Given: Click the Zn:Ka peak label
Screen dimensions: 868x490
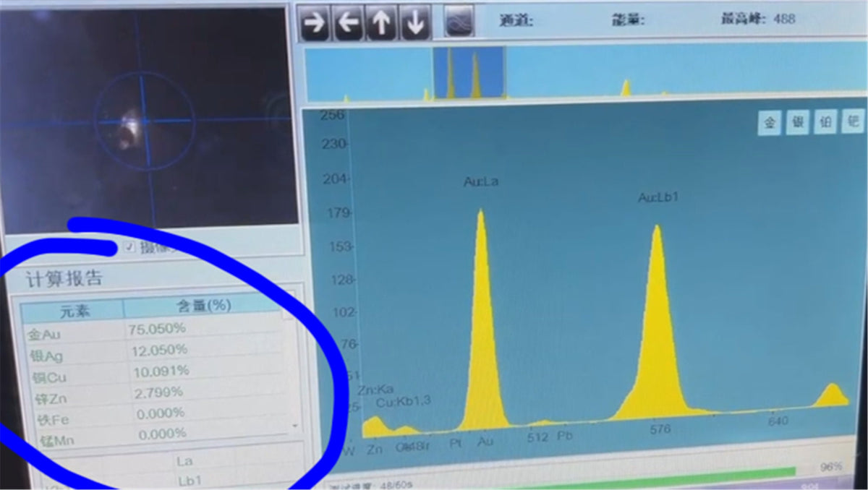Looking at the screenshot, I should coord(374,389).
